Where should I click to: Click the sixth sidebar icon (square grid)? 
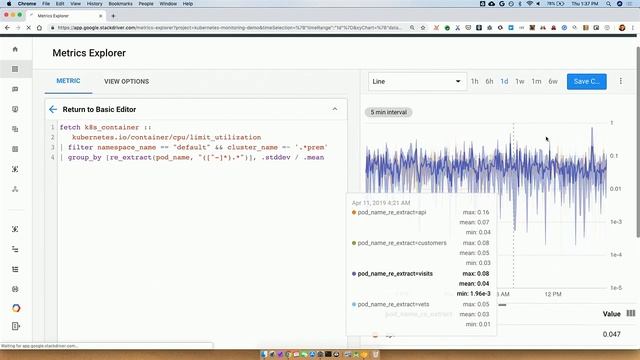(15, 149)
